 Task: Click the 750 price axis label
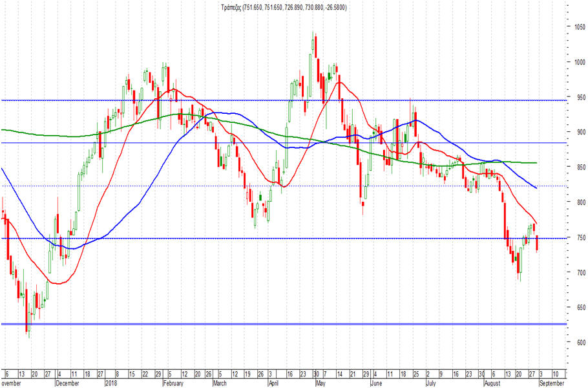(x=580, y=237)
